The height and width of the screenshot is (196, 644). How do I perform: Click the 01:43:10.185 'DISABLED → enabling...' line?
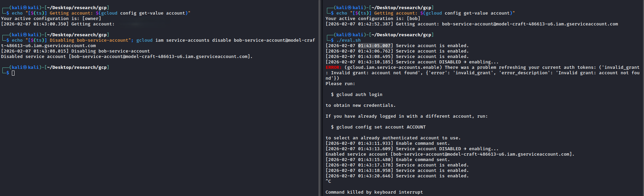[412, 62]
